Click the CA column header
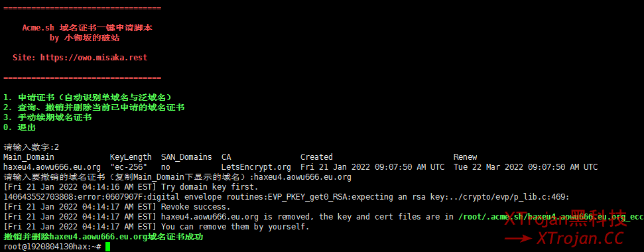The image size is (644, 252). 226,157
